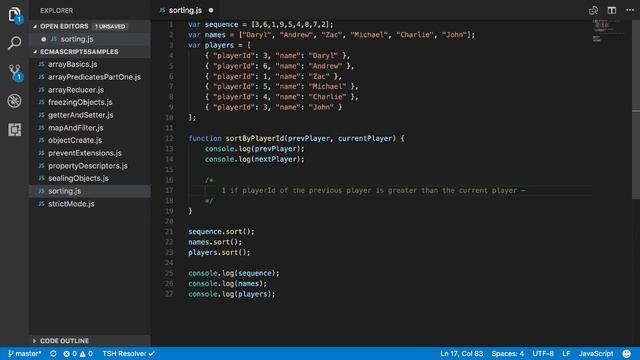Click the EXPLORER panel title
Image resolution: width=640 pixels, height=360 pixels.
click(57, 11)
